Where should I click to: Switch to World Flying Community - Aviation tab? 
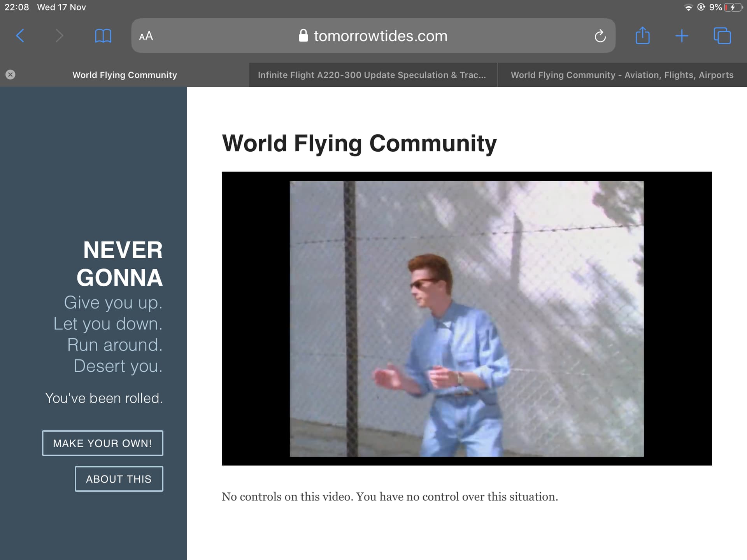[622, 75]
